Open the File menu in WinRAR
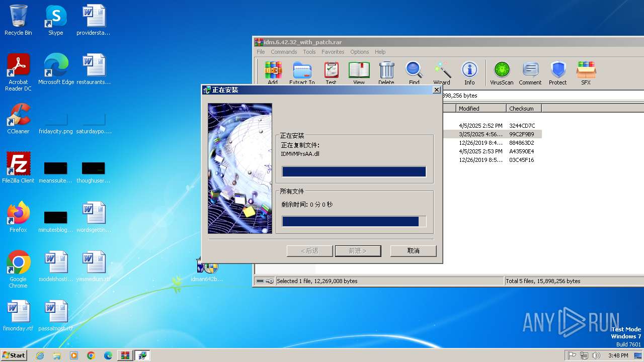 pyautogui.click(x=261, y=52)
